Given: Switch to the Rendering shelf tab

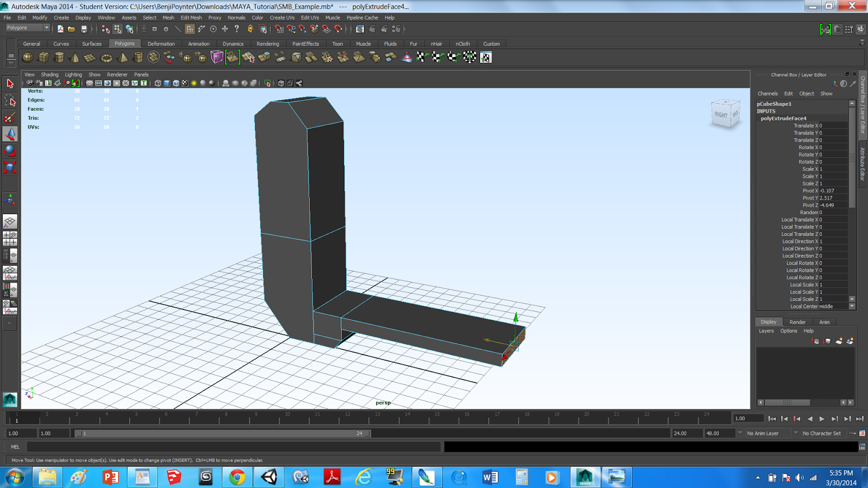Looking at the screenshot, I should point(268,44).
